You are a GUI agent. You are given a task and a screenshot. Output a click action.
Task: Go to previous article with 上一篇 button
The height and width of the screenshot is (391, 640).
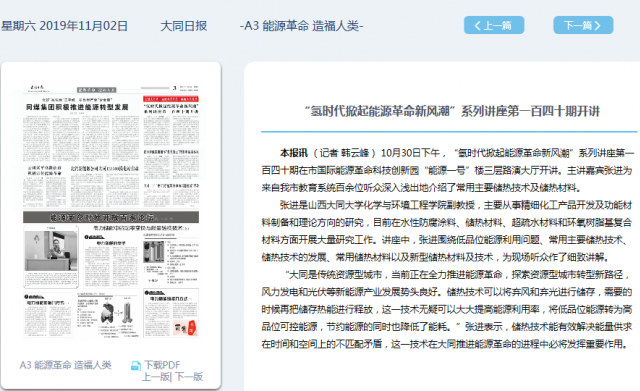(x=494, y=25)
